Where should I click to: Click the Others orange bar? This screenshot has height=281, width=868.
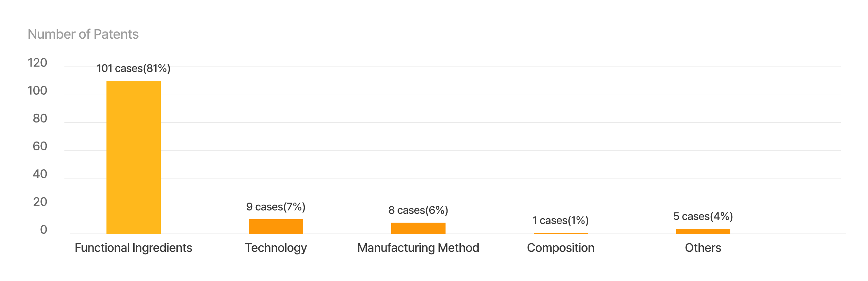703,231
